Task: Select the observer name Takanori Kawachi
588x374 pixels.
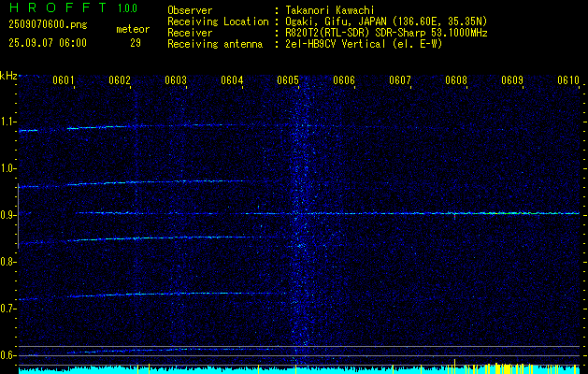Action: pyautogui.click(x=332, y=10)
